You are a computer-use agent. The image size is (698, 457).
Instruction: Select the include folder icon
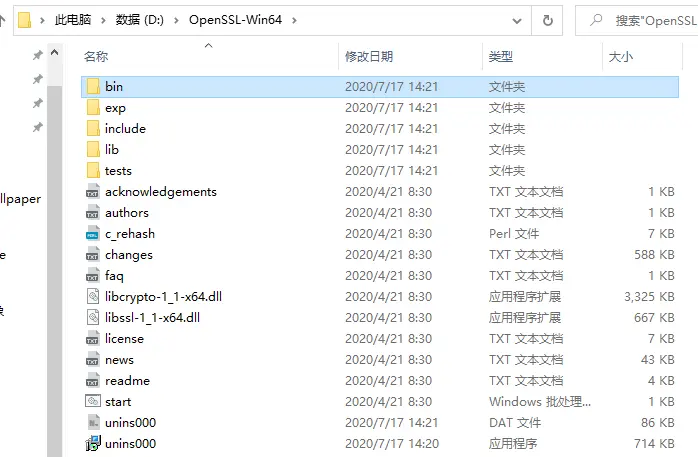click(93, 128)
